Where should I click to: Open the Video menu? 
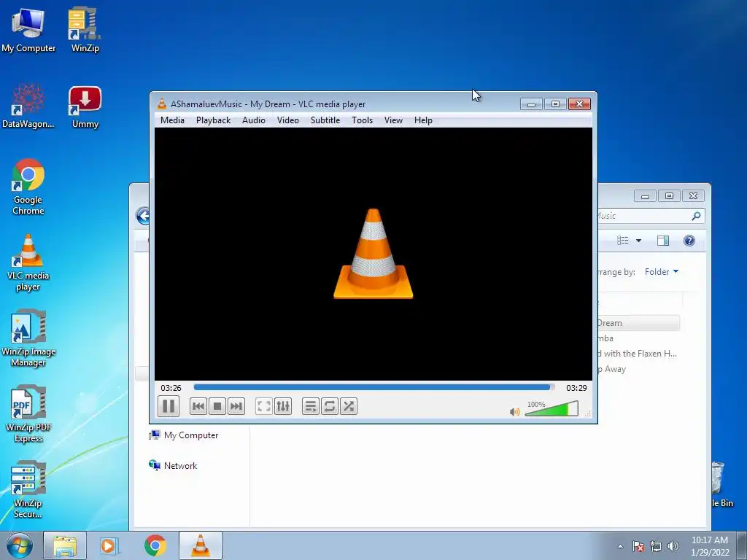288,120
